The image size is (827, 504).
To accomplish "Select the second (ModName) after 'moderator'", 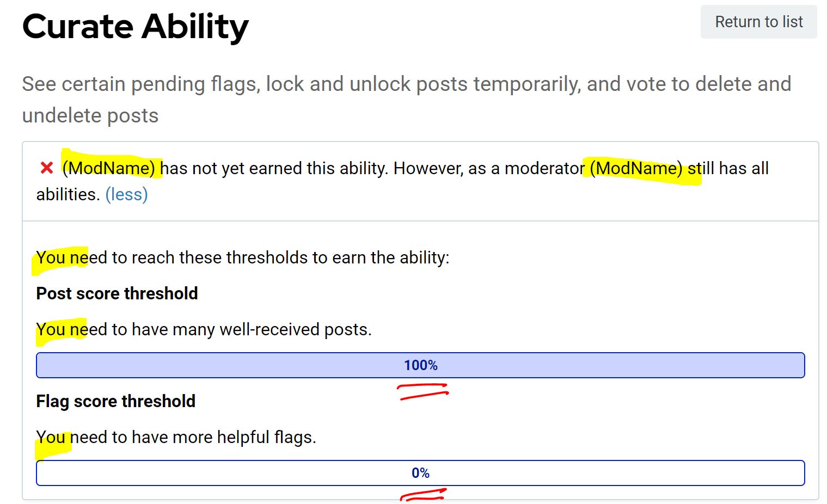I will point(636,168).
